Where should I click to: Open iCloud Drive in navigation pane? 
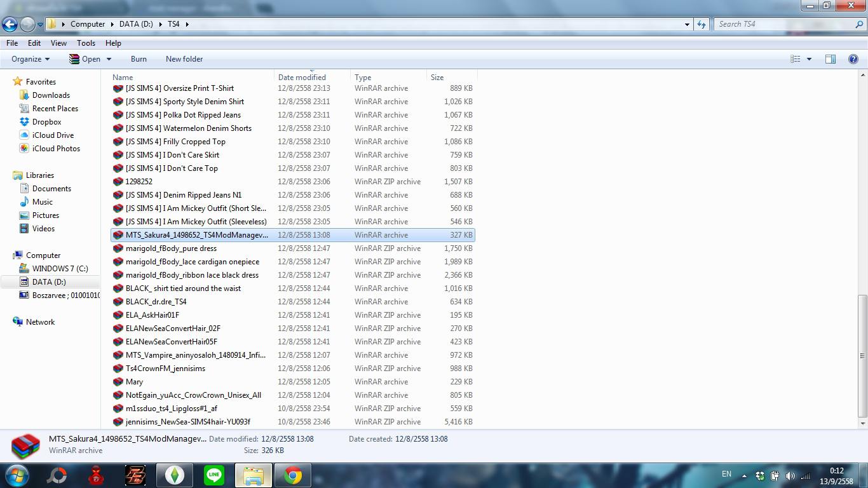tap(53, 135)
